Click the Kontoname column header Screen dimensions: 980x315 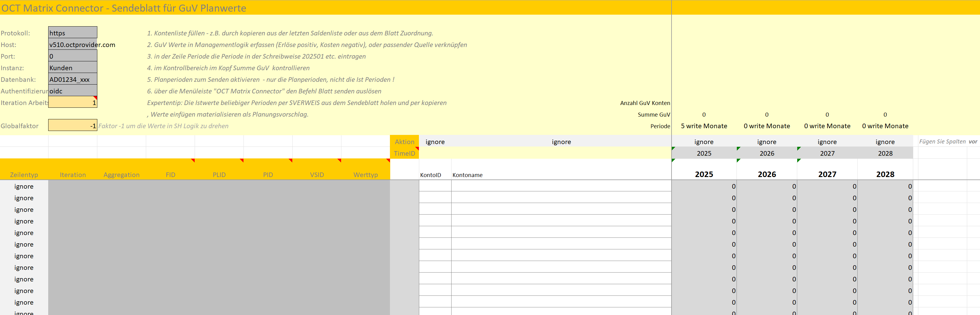coord(467,175)
